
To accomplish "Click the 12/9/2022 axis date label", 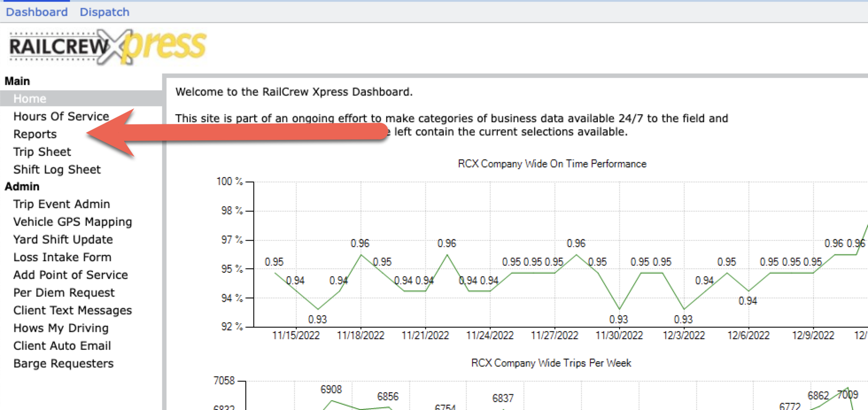I will point(813,335).
